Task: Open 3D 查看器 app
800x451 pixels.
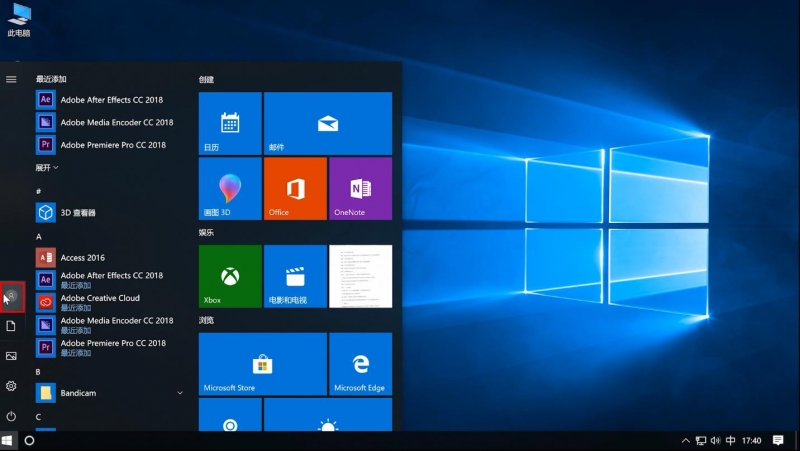Action: pyautogui.click(x=110, y=212)
